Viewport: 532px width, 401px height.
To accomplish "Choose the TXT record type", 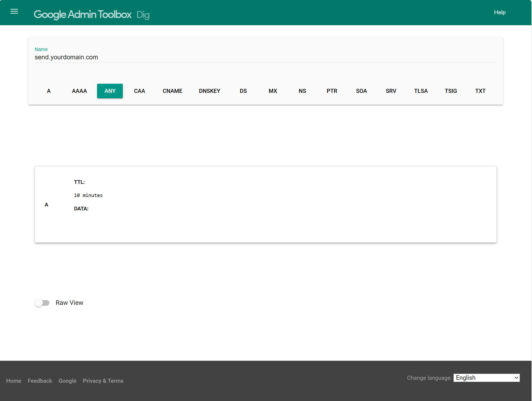I will pyautogui.click(x=480, y=91).
